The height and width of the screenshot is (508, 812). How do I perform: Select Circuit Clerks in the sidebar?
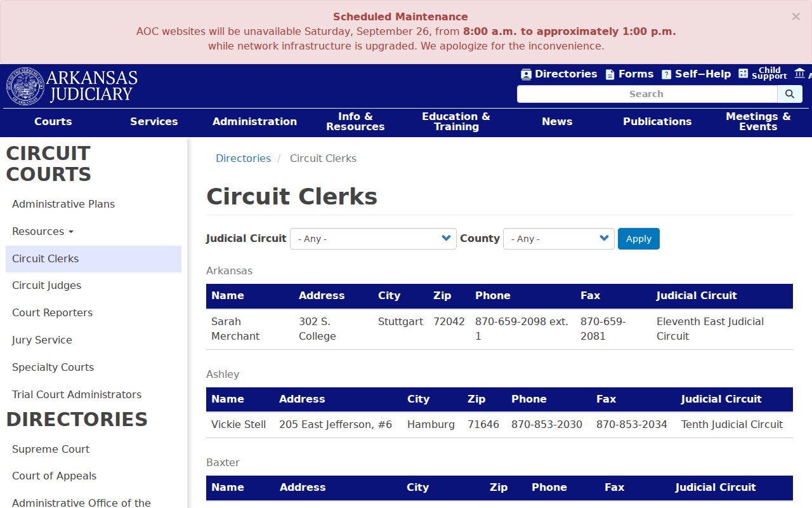click(x=93, y=258)
